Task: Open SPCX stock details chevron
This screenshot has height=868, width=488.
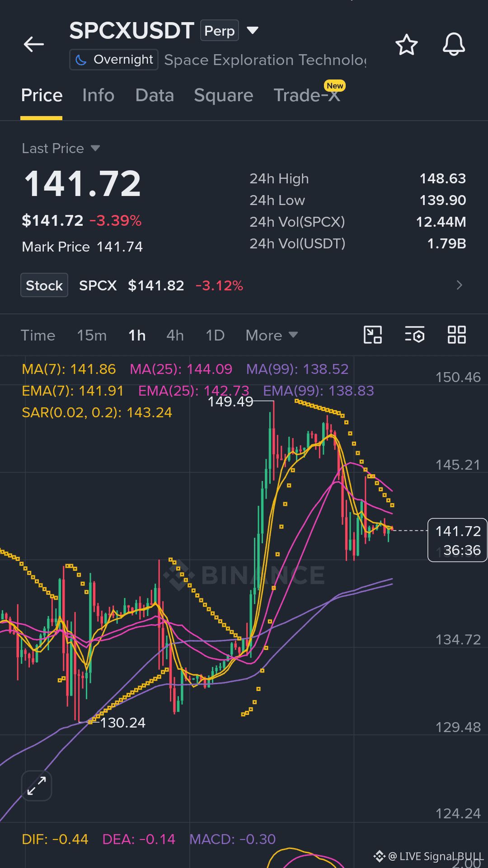Action: coord(459,285)
